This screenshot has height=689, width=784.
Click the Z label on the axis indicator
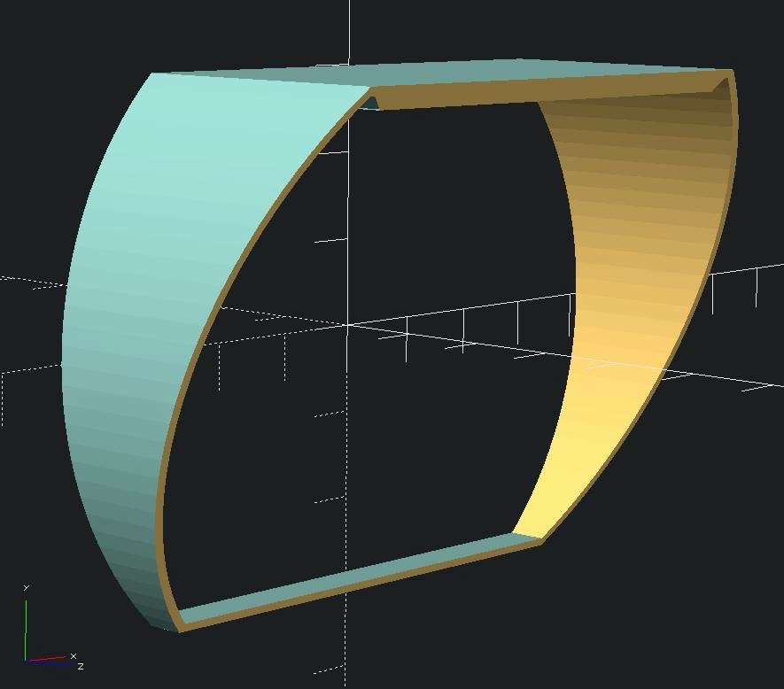click(x=81, y=666)
